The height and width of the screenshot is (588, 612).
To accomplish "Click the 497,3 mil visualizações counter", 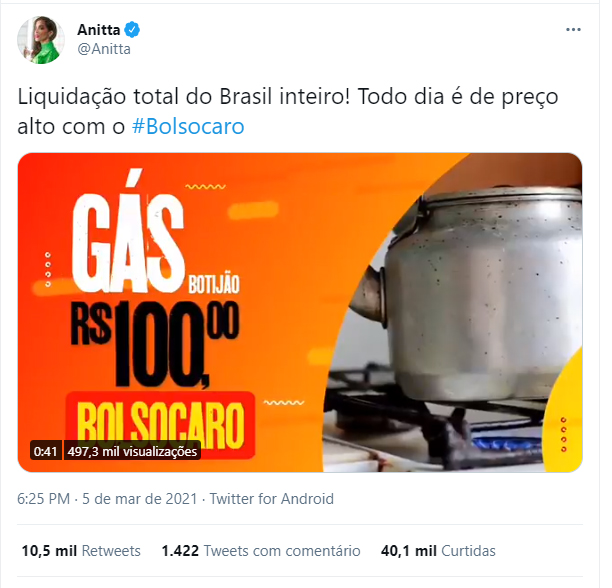I will [x=132, y=451].
